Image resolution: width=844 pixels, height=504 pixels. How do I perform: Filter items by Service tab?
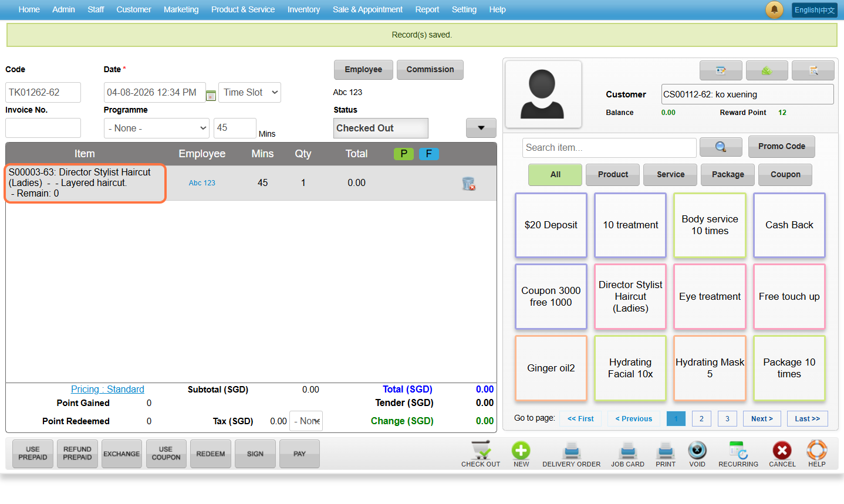[x=670, y=175]
